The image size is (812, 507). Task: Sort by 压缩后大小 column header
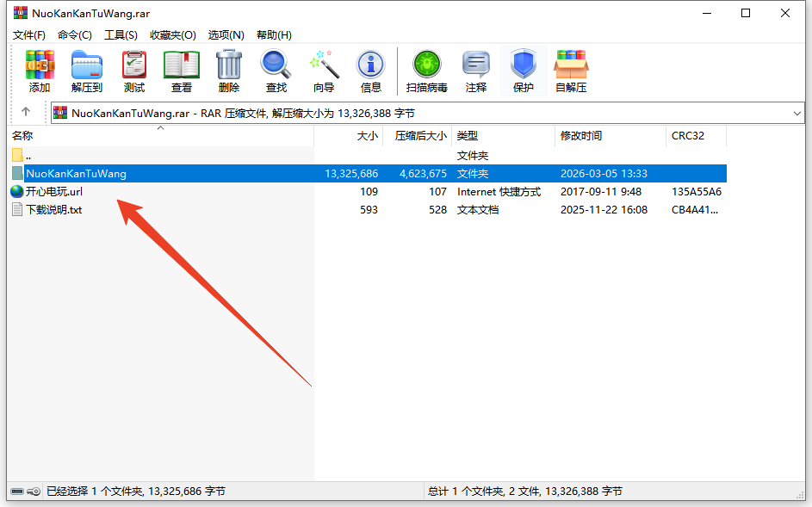(x=418, y=136)
